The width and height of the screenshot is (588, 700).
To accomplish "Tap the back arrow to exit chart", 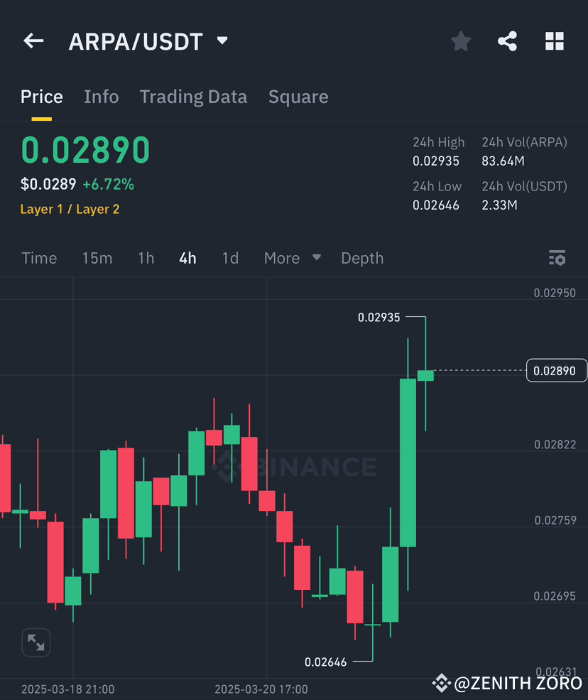I will click(x=33, y=41).
